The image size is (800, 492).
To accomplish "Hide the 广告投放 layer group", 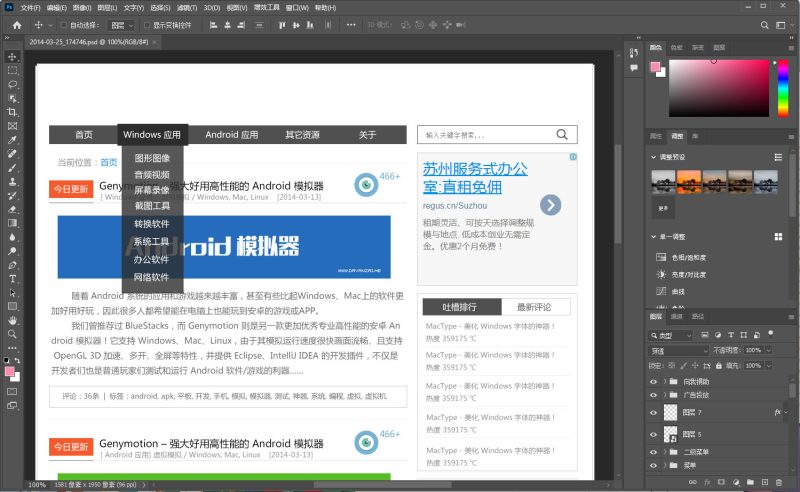I will point(653,395).
